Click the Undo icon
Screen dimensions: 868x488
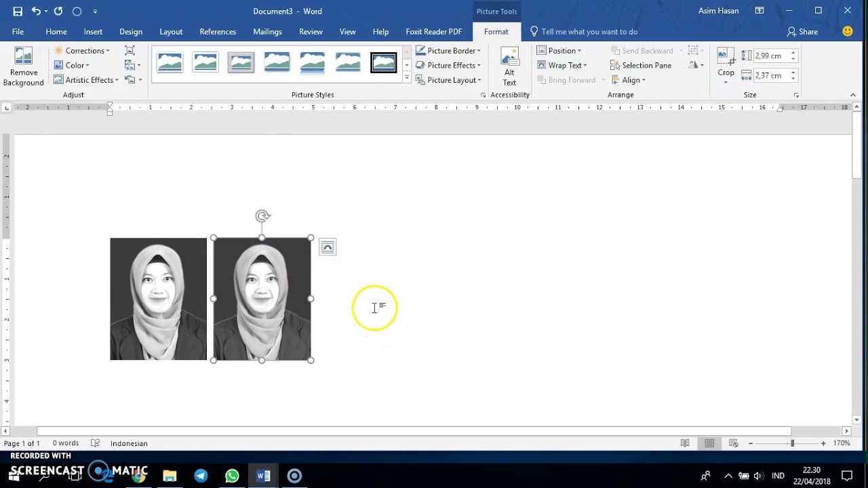[36, 11]
